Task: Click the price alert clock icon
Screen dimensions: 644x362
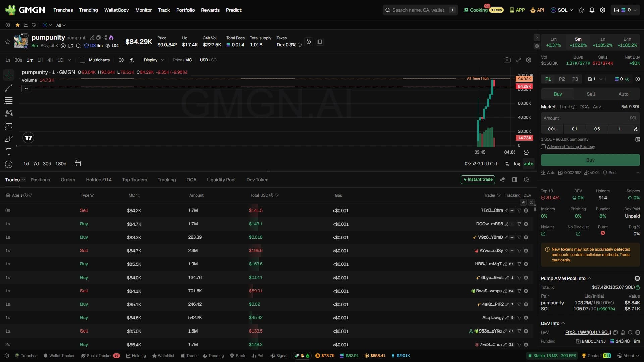Action: 309,42
